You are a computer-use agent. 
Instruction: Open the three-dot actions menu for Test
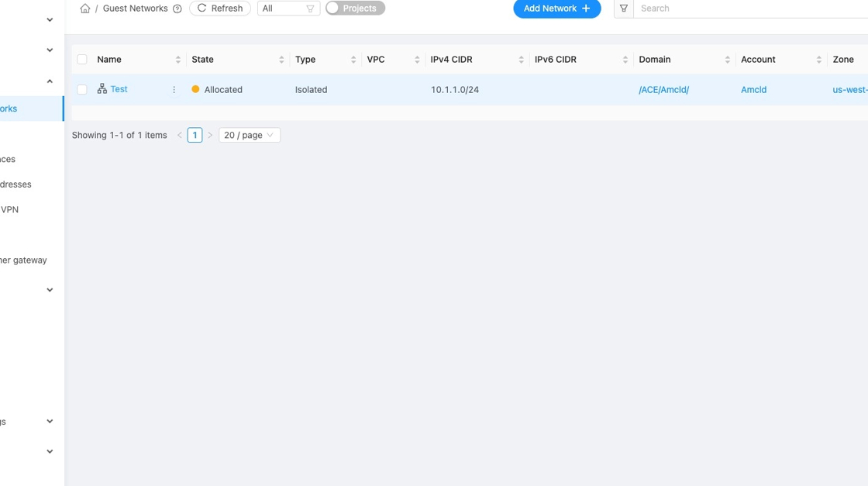[174, 90]
